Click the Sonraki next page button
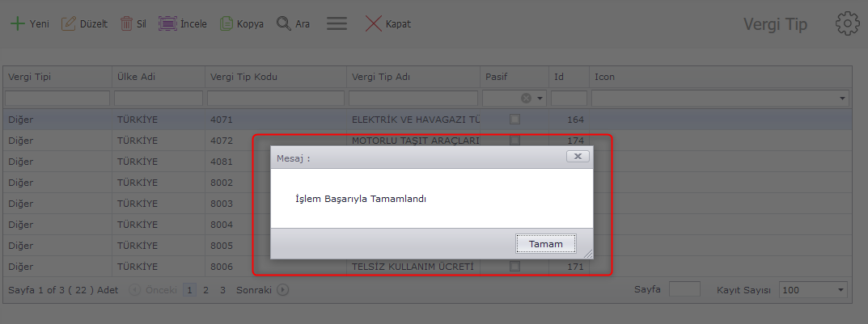868x324 pixels. [282, 289]
